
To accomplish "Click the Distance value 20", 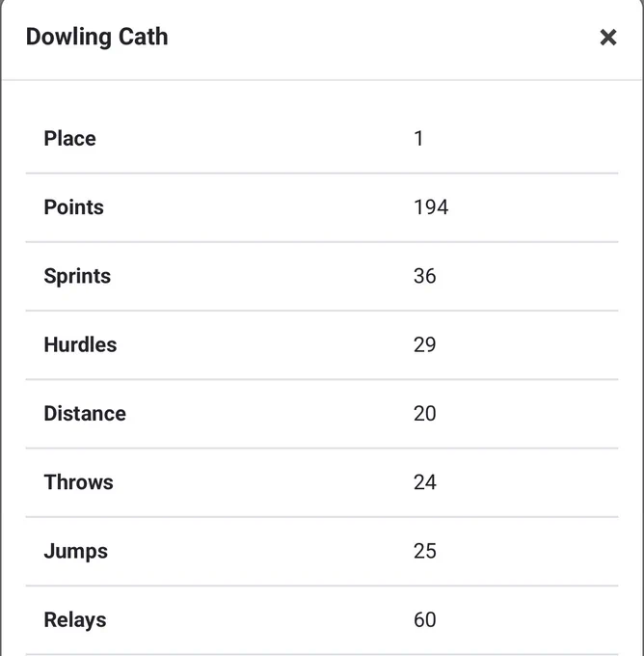I will [425, 413].
